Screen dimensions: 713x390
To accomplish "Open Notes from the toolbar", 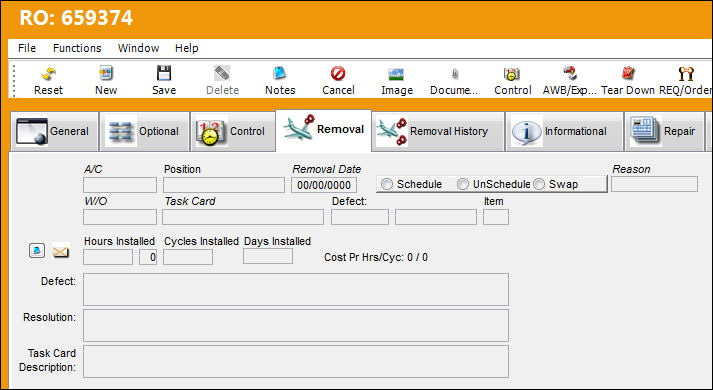I will pyautogui.click(x=280, y=73).
